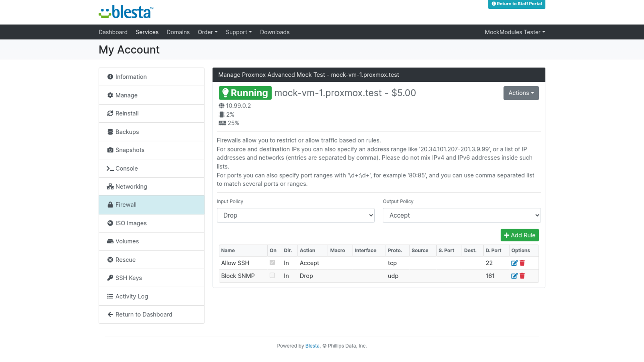Click the Manage gear icon
This screenshot has width=644, height=362.
pos(110,95)
